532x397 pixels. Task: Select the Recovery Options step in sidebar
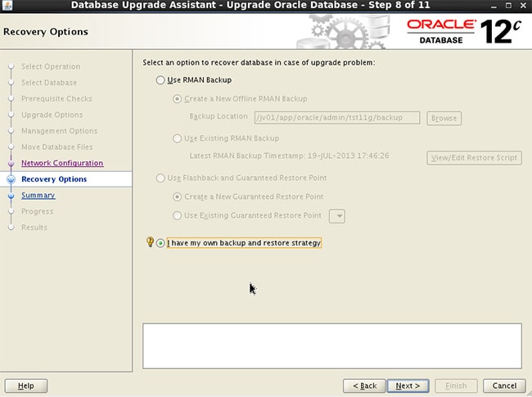pyautogui.click(x=54, y=178)
